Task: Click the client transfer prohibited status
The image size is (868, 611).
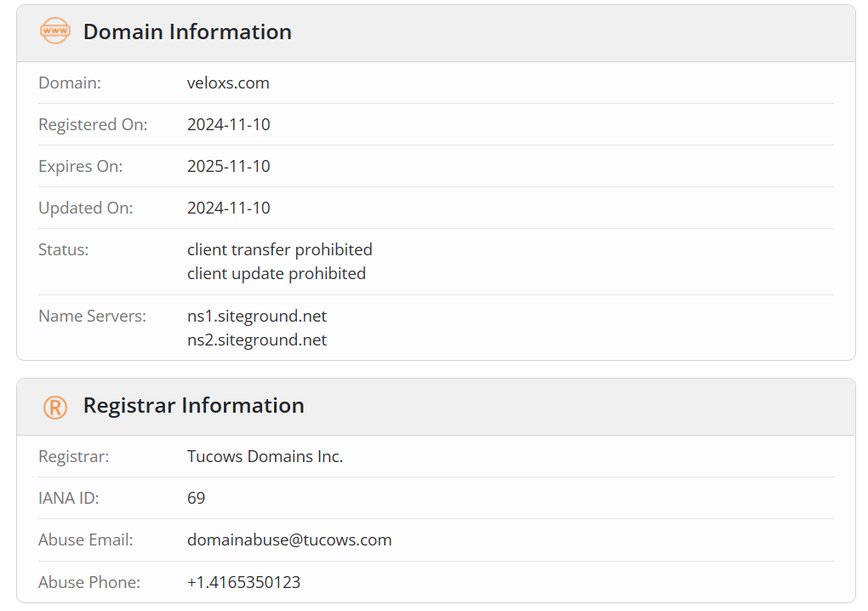Action: [280, 249]
